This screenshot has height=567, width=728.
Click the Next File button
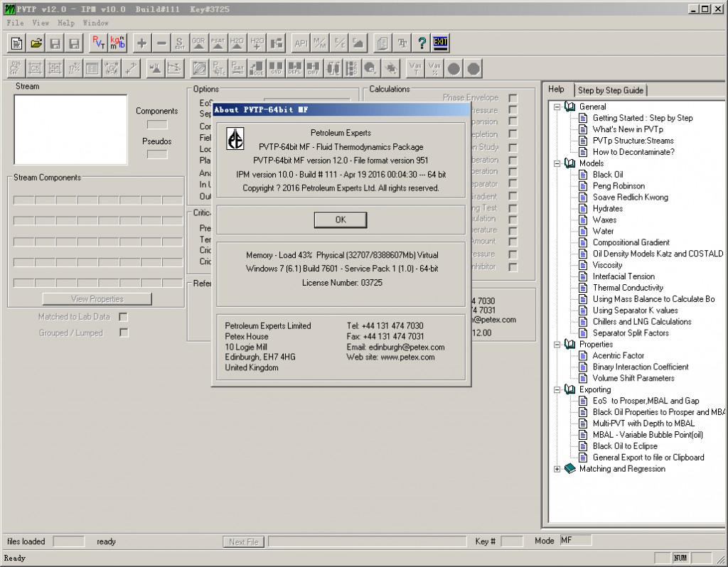click(244, 541)
